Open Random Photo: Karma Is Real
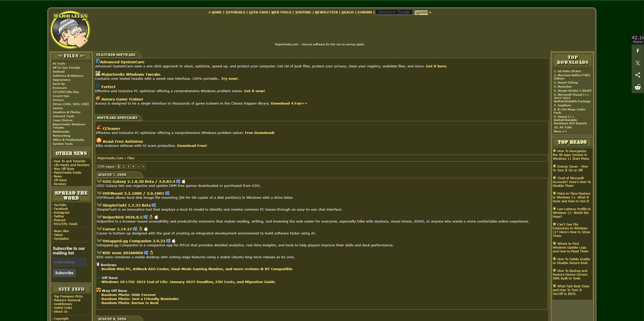This screenshot has width=644, height=321. 130,303
